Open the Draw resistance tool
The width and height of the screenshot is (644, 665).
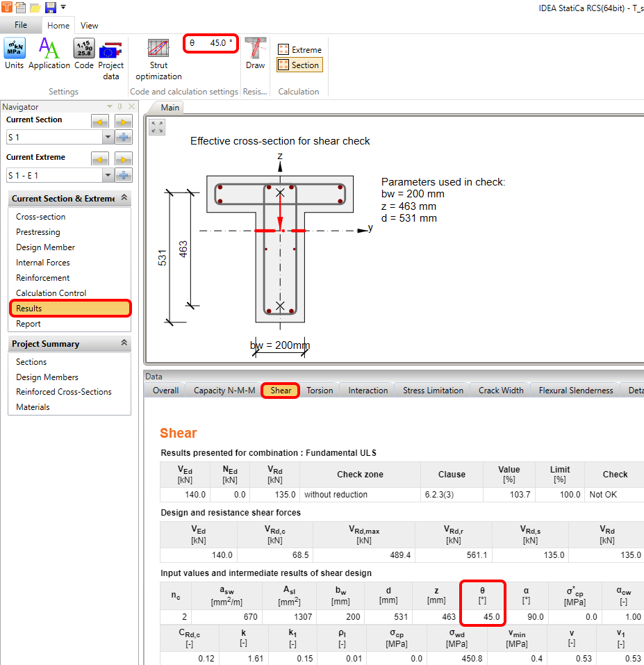point(257,56)
